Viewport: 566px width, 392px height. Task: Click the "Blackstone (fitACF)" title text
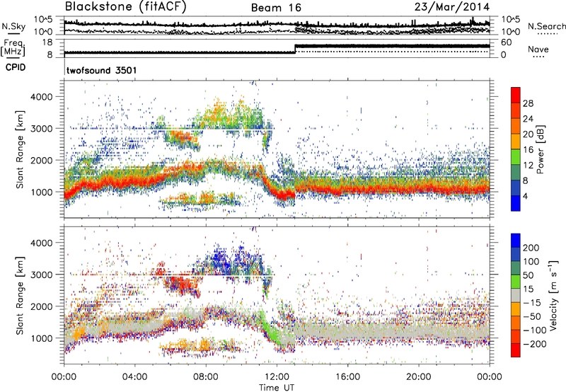126,6
